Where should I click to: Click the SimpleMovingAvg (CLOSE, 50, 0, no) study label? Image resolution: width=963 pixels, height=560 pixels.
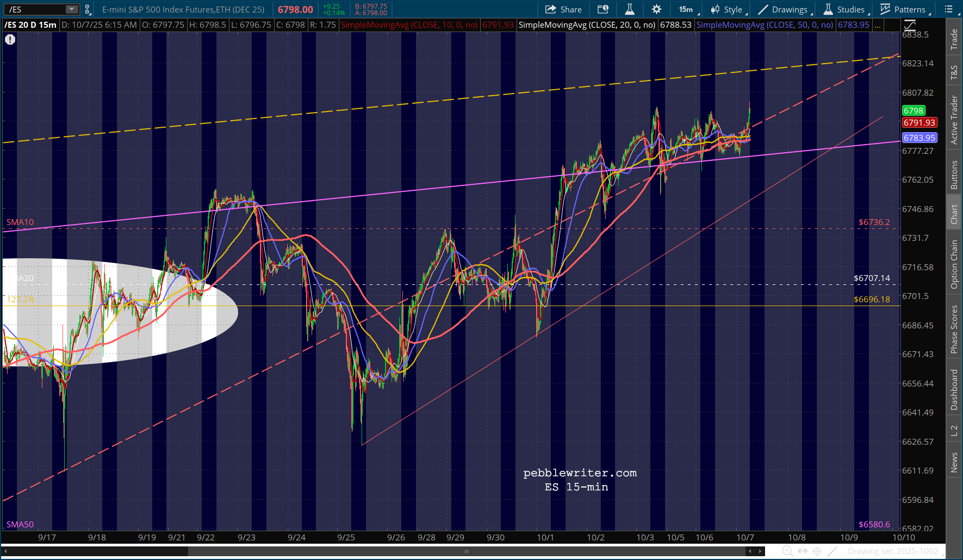[x=765, y=25]
